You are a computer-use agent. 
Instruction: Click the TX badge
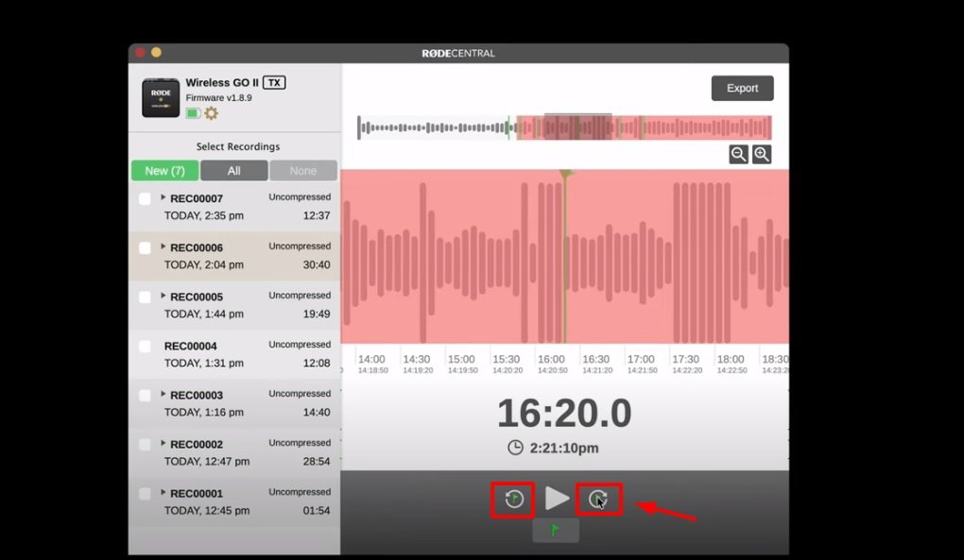tap(274, 82)
